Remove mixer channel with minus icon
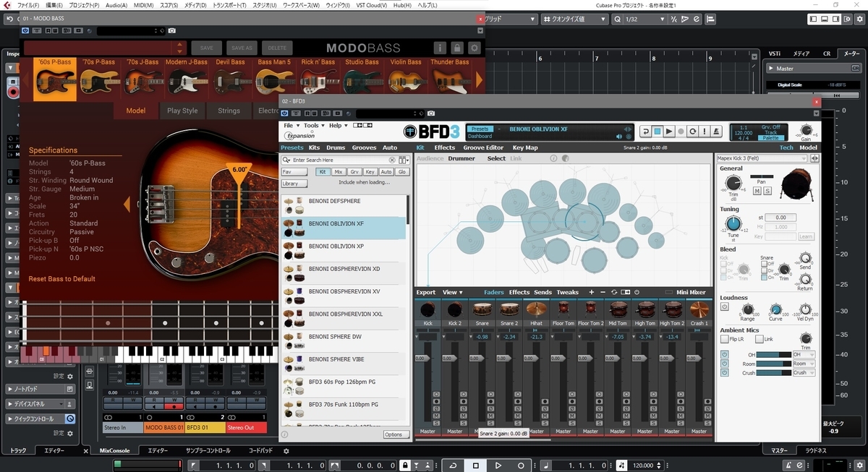The width and height of the screenshot is (868, 472). click(603, 293)
